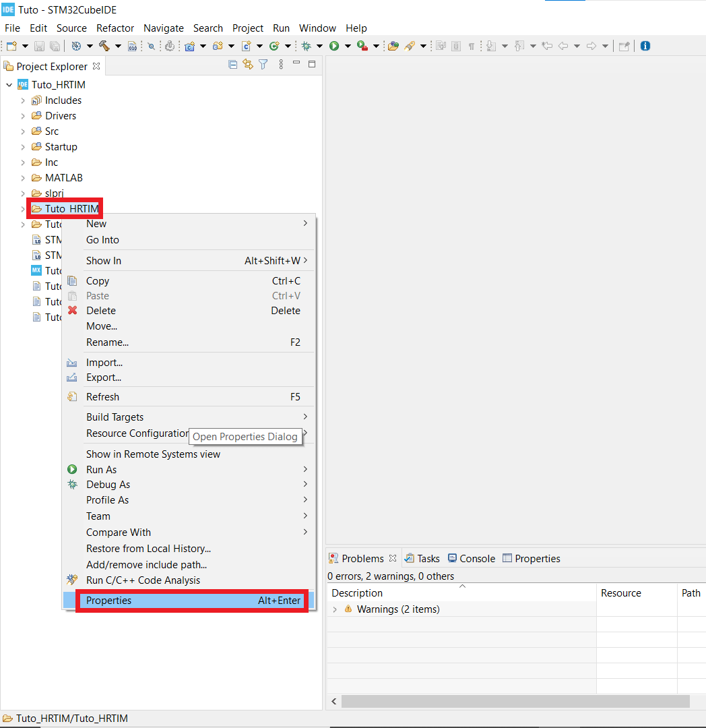
Task: Open the Navigate menu
Action: coord(163,28)
